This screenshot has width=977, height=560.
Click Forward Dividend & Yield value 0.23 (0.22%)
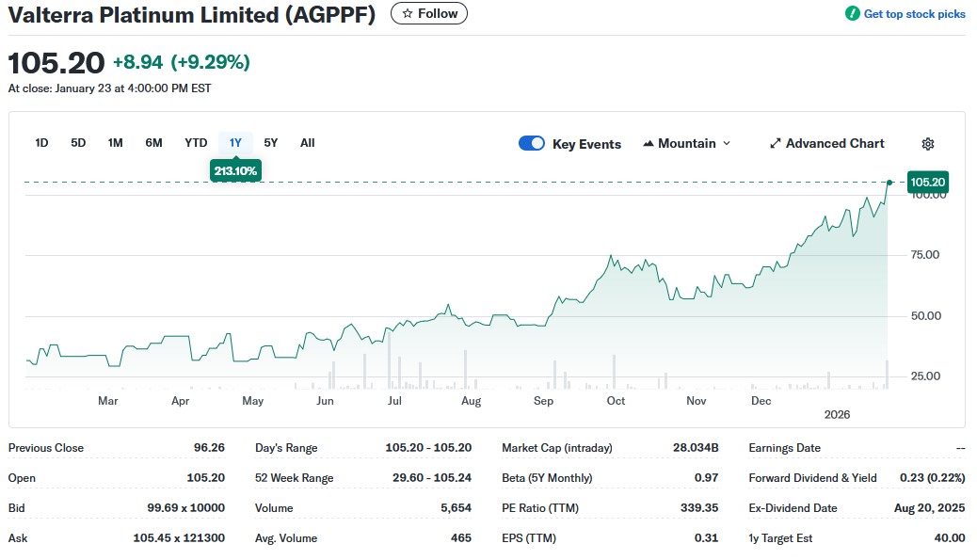932,478
